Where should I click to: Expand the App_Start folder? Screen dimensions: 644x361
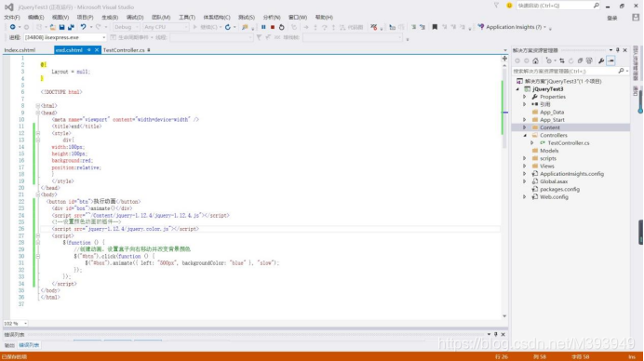(525, 120)
